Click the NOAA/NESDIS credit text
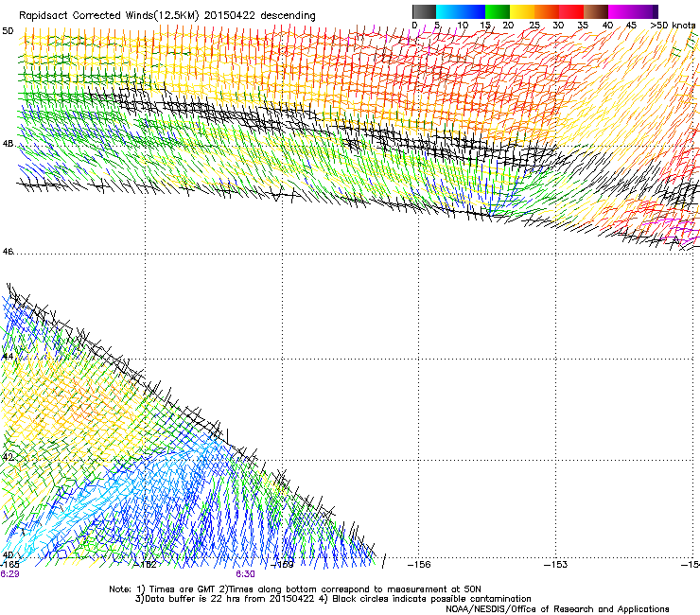This screenshot has height=615, width=700. [x=557, y=609]
